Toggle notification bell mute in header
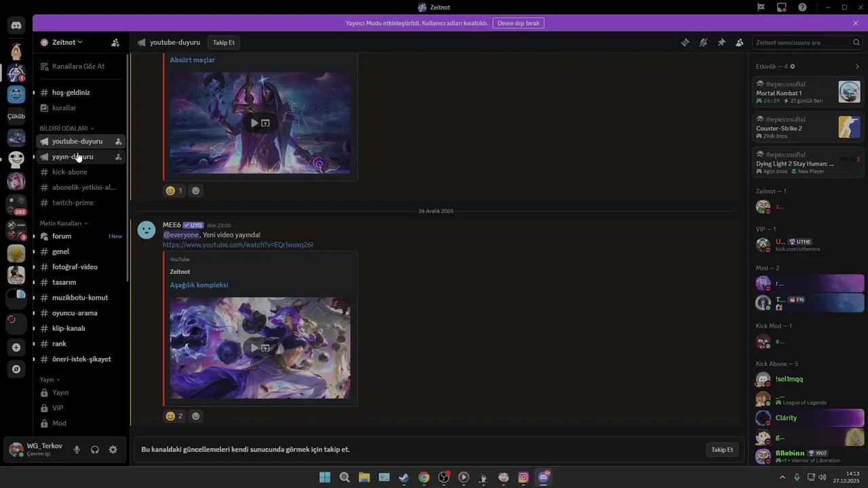 pos(703,42)
